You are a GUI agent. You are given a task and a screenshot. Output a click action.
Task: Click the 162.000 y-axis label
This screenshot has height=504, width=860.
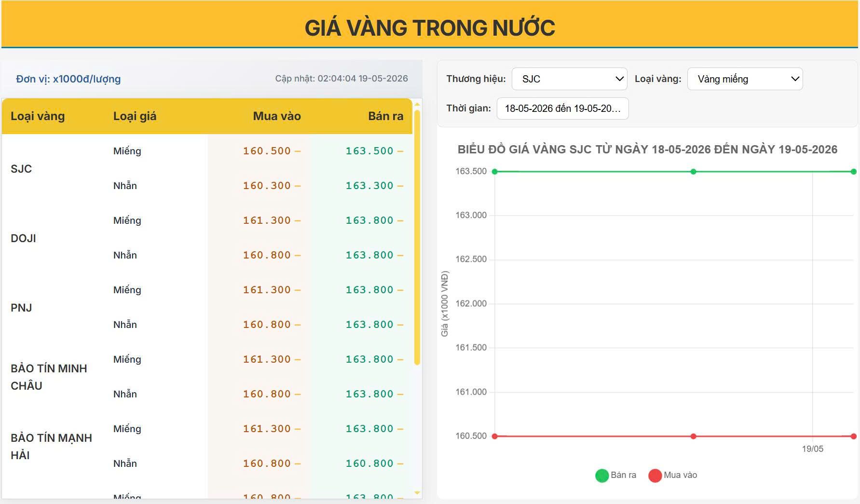click(471, 303)
